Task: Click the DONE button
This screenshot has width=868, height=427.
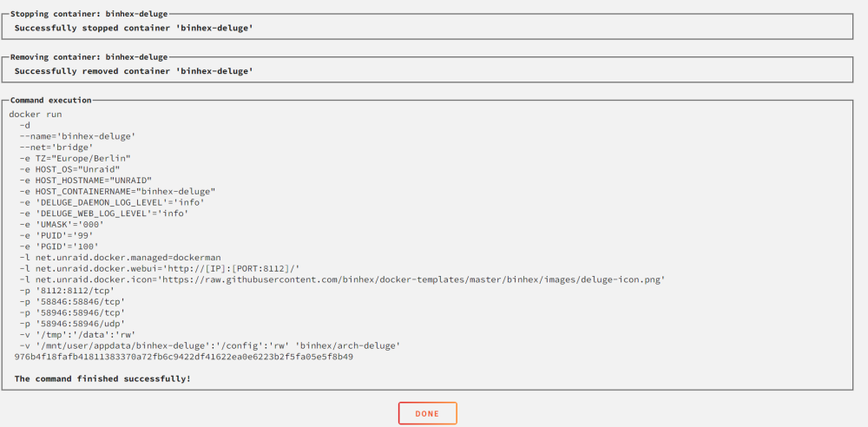Action: tap(427, 413)
